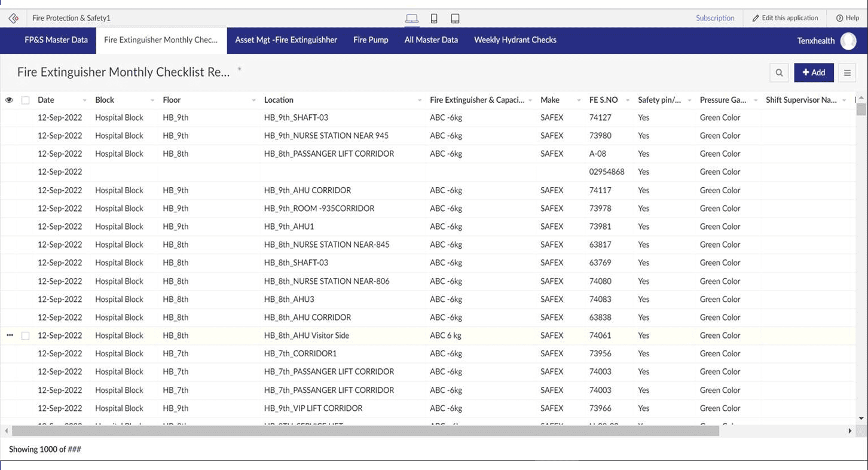Screen dimensions: 868x470
Task: Open the report hamburger menu
Action: coord(847,73)
